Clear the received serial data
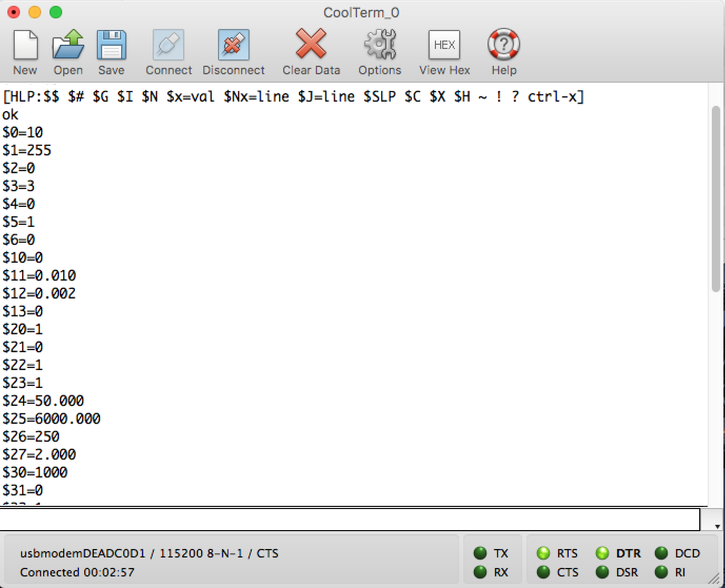The image size is (725, 588). point(311,50)
